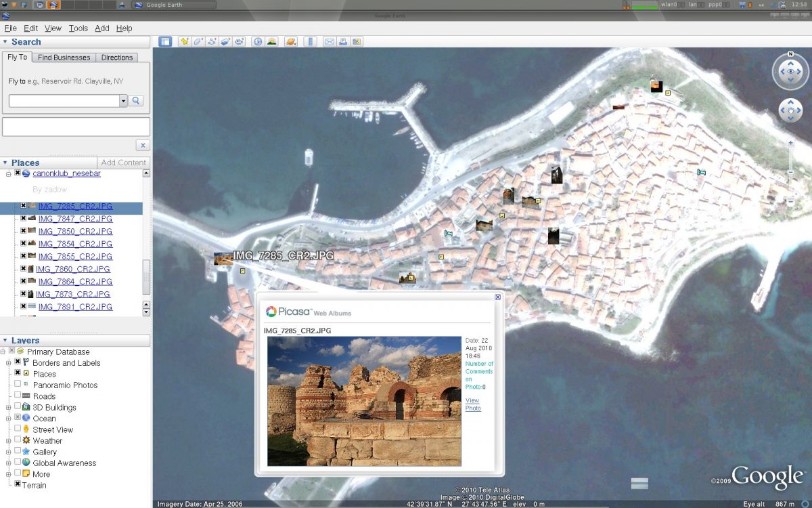Select IMG_7854_CR2.JPG in Places
812x508 pixels.
tap(75, 244)
